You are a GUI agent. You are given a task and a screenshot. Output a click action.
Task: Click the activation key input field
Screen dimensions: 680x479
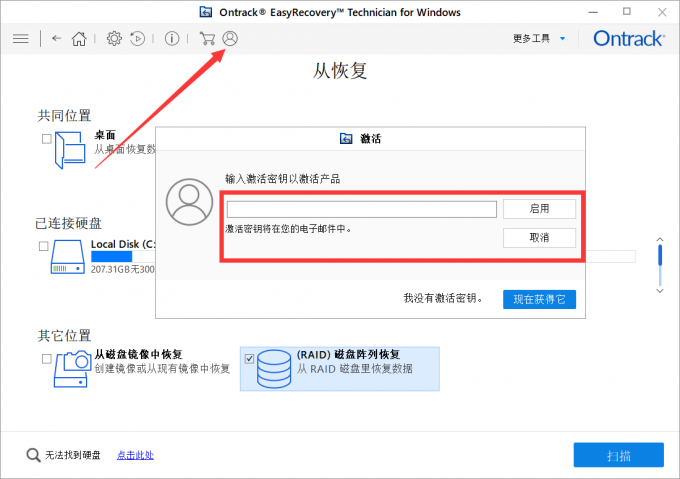click(x=362, y=209)
